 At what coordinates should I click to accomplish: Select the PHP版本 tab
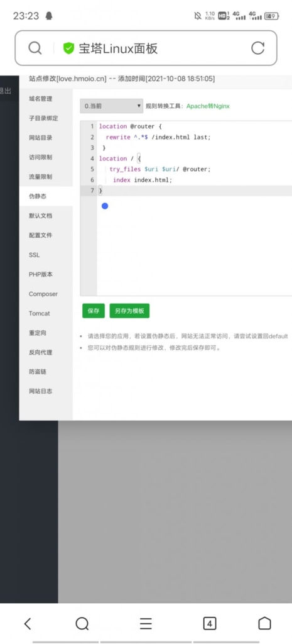tap(41, 274)
